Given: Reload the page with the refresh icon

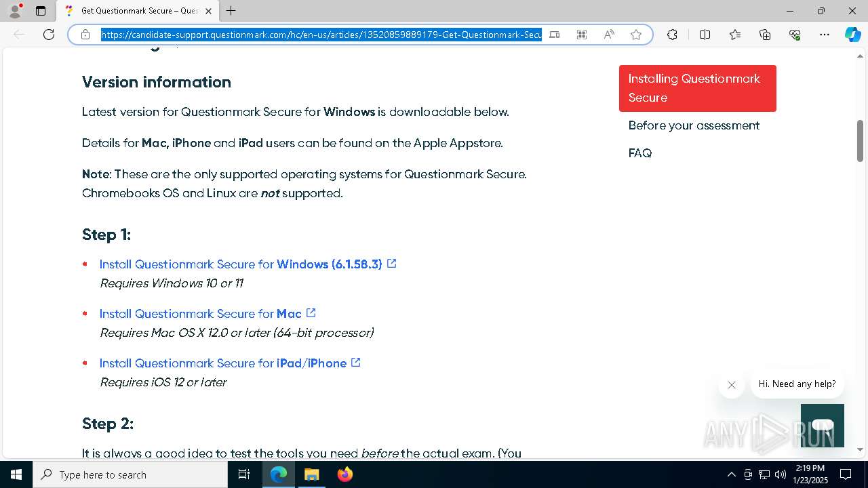Looking at the screenshot, I should pos(49,35).
